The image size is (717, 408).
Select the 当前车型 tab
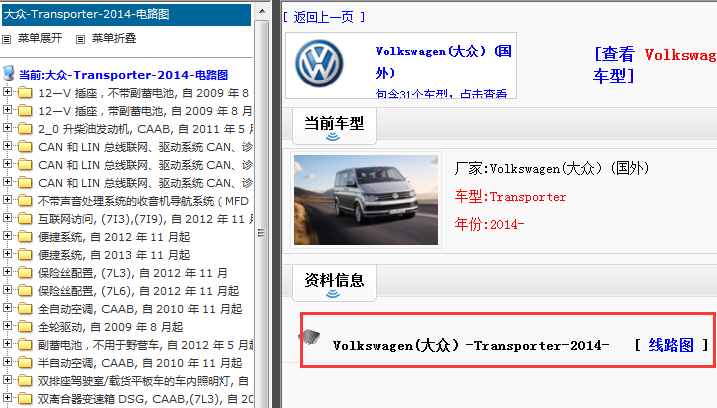coord(334,126)
